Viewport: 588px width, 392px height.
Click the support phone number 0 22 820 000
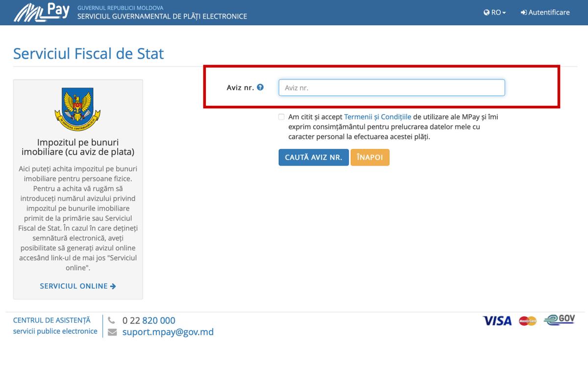(x=149, y=320)
